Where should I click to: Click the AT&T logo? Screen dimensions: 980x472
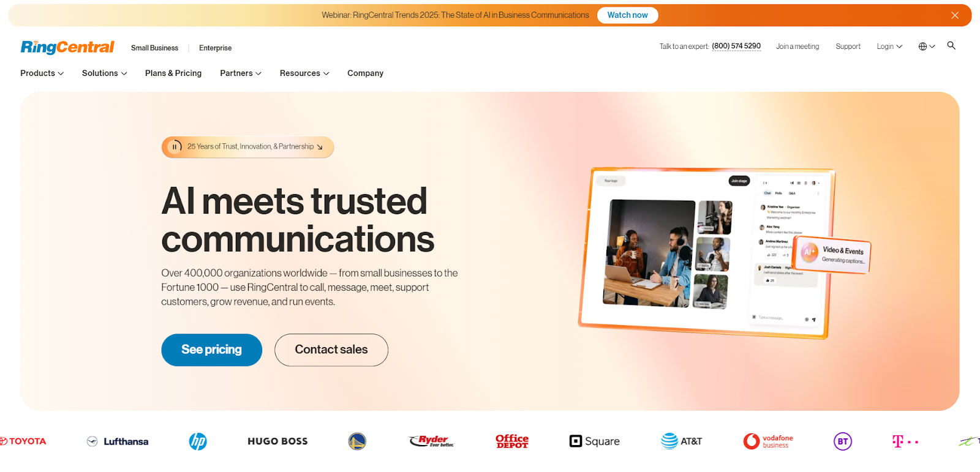point(682,441)
